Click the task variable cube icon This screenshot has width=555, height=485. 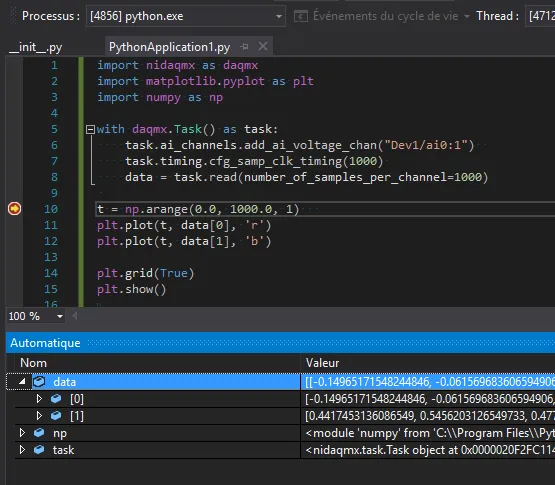(39, 450)
